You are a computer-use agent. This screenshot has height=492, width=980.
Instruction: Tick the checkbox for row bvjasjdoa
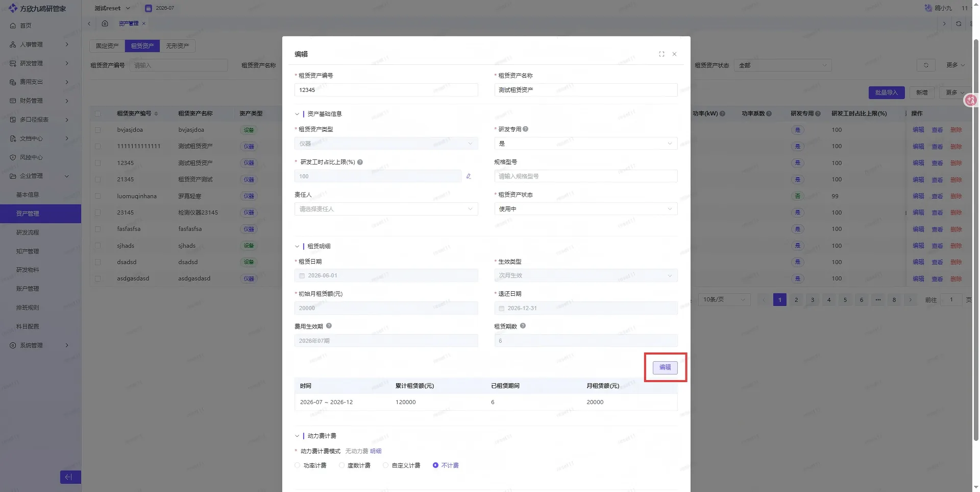[x=97, y=130]
